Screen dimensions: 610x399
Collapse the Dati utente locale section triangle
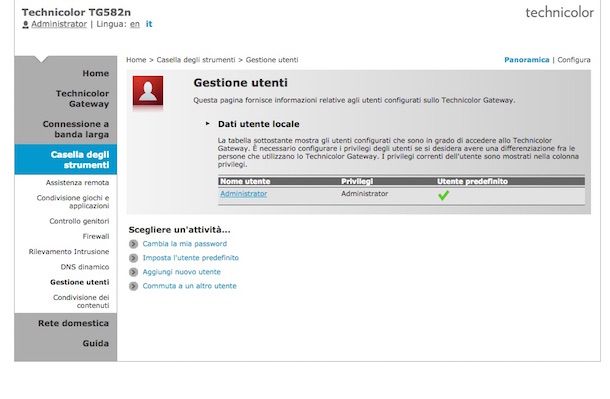click(x=207, y=123)
